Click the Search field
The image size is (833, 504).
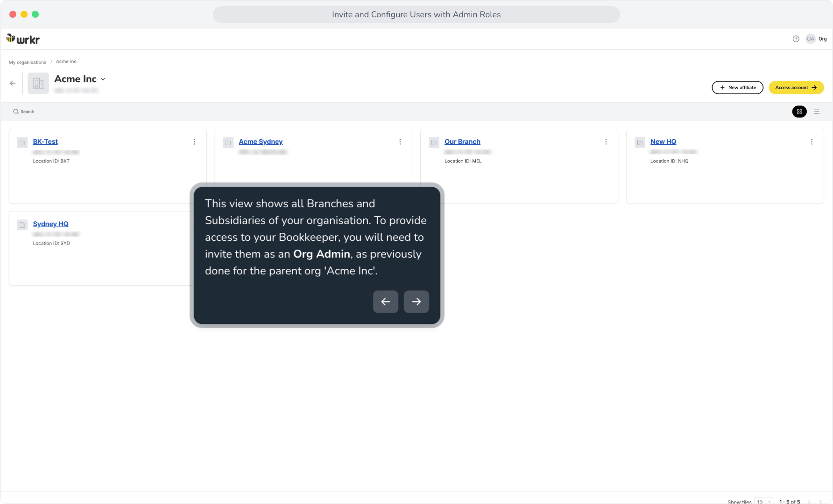(24, 112)
